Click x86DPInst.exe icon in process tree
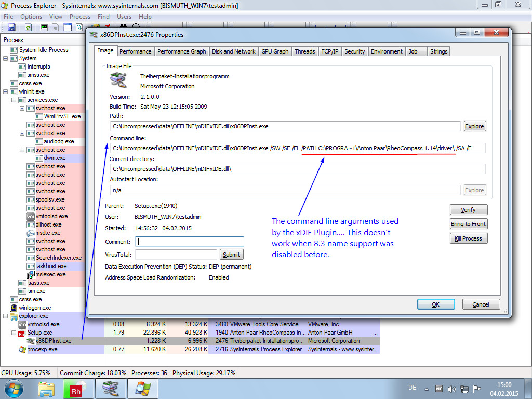The height and width of the screenshot is (399, 532). click(x=31, y=341)
